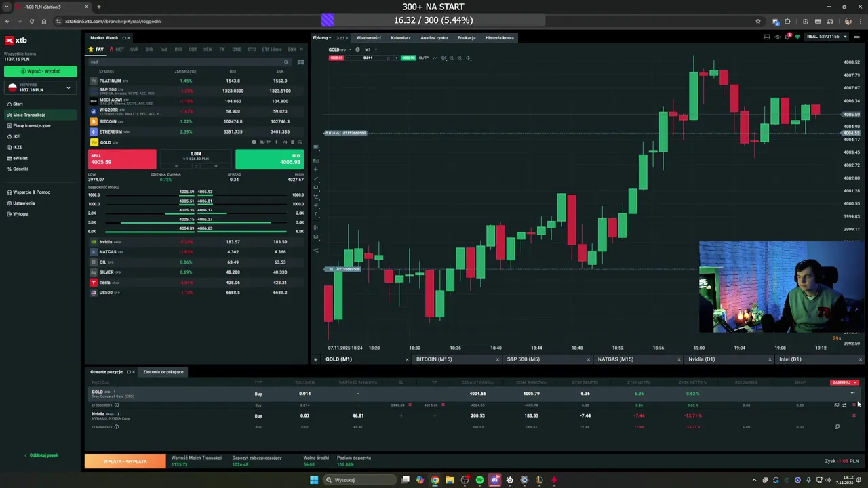The image size is (868, 488).
Task: Click the green BUY 4005.93 button
Action: click(x=269, y=159)
